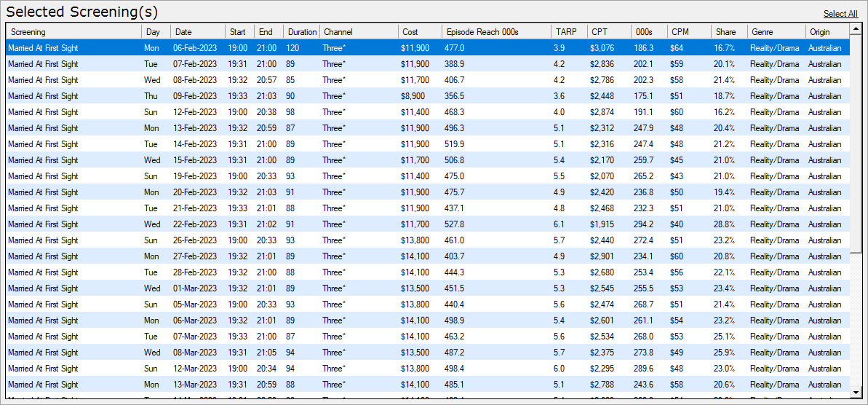Sort by the Screening column header
This screenshot has height=405, width=868.
(x=74, y=32)
